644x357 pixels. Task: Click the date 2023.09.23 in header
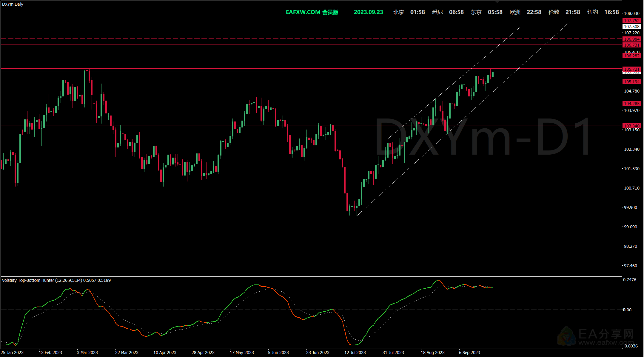click(368, 12)
